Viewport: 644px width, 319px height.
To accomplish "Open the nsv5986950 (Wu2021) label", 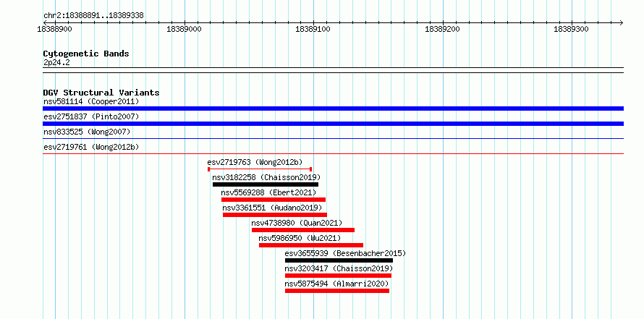I will click(300, 238).
